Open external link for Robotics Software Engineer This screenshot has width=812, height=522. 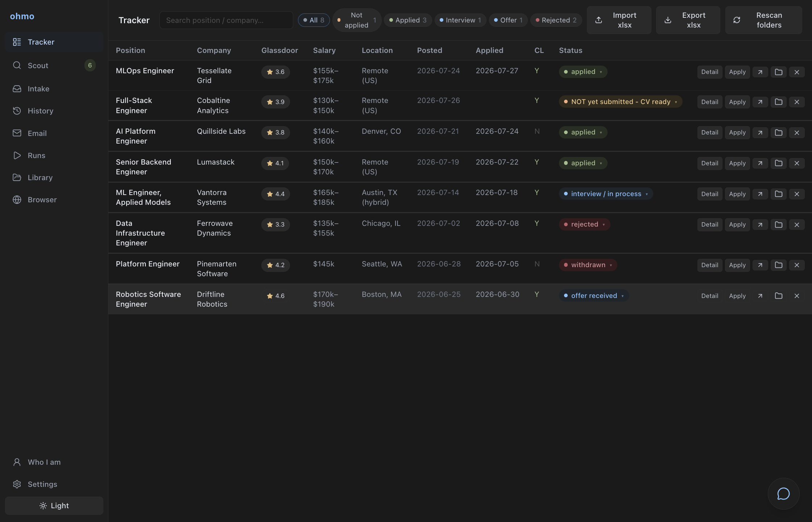(760, 296)
